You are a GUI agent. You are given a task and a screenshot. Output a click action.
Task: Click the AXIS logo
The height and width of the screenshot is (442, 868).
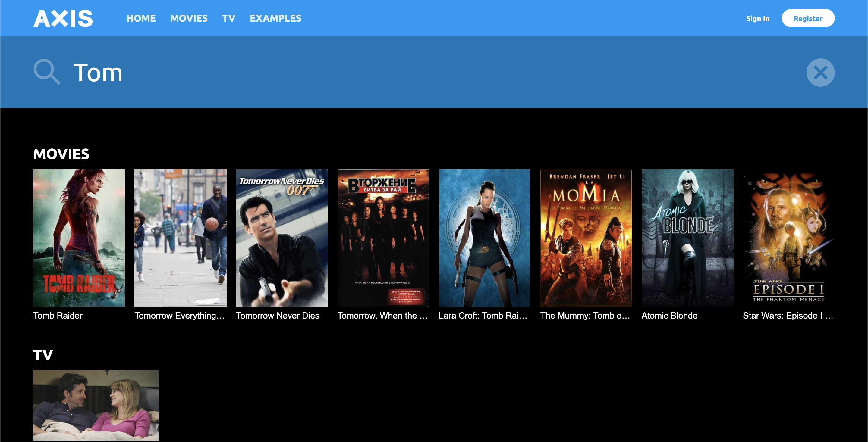click(x=63, y=18)
